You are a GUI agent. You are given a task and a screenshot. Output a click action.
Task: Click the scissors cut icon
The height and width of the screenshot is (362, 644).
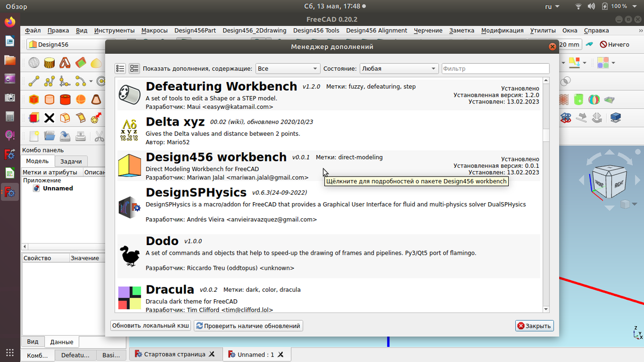point(100,136)
